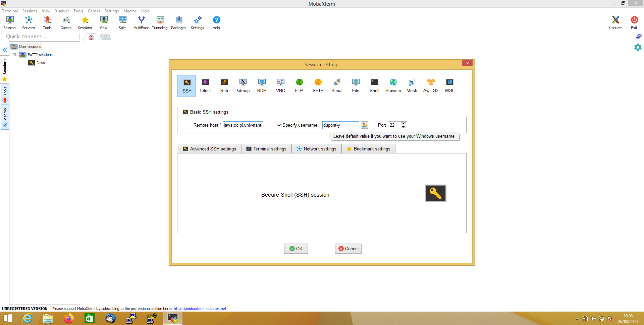Open Servers from toolbar

tap(29, 23)
